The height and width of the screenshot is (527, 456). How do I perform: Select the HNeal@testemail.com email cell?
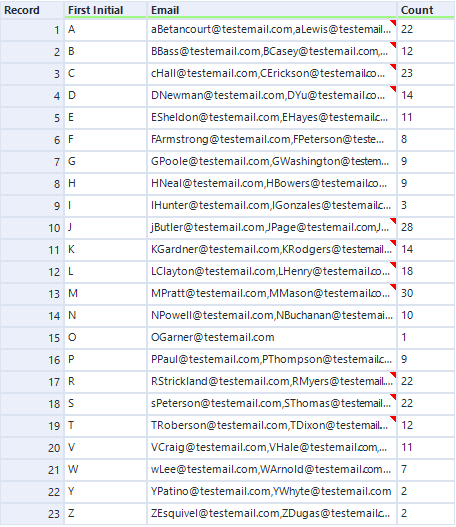point(272,184)
